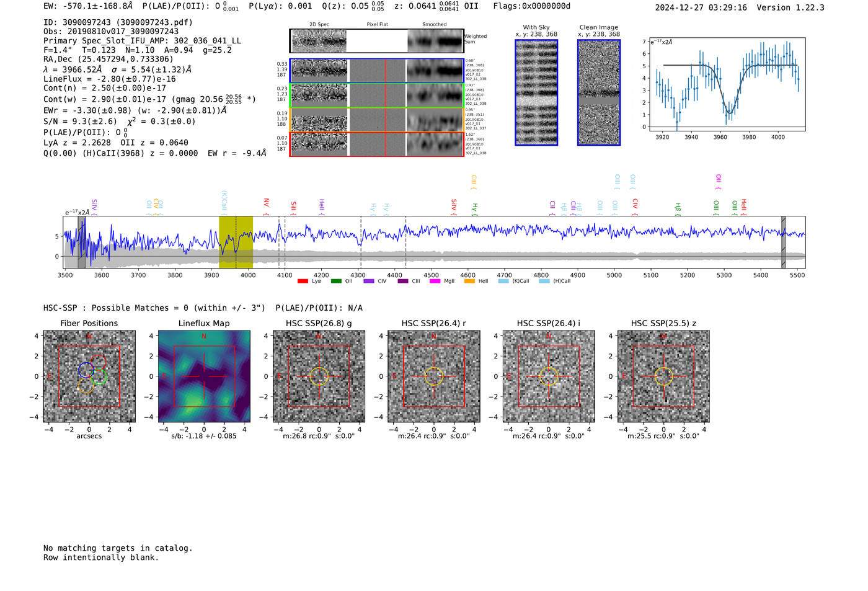Click the m:25.5 rc:0.9" caption
The width and height of the screenshot is (868, 591).
click(x=663, y=436)
